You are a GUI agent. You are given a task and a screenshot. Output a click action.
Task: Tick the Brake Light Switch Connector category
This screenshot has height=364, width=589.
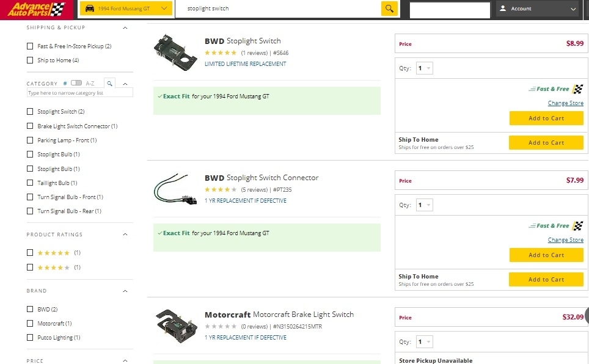point(30,126)
